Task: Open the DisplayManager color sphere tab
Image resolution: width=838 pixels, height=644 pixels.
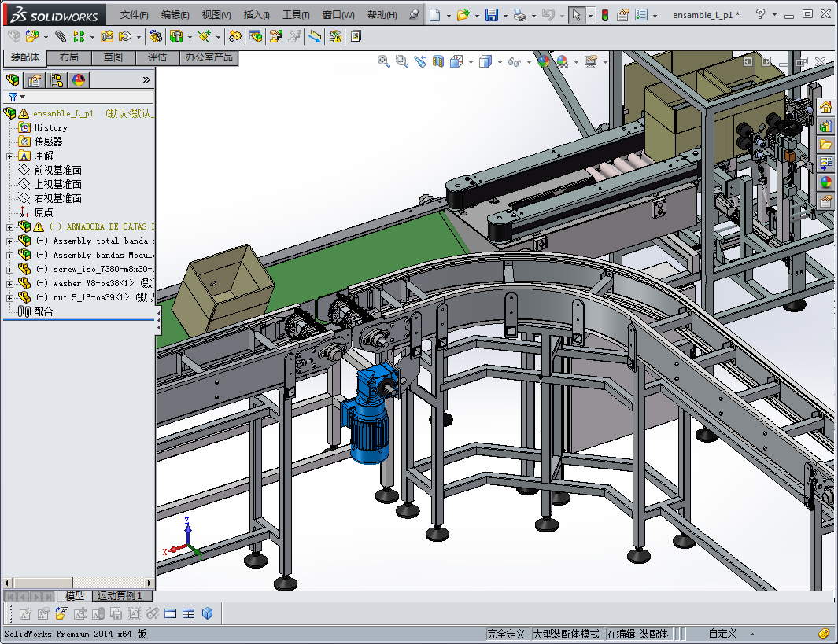Action: pyautogui.click(x=79, y=79)
